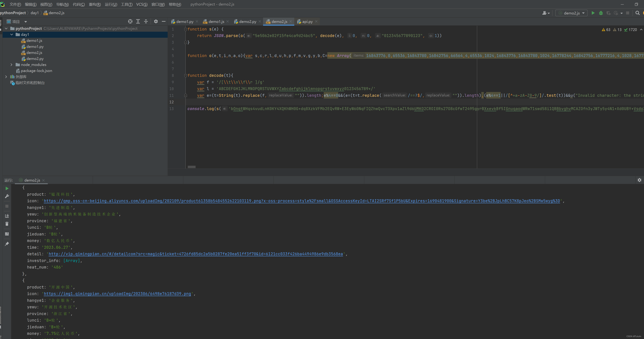Hide the project panel with minus icon
The image size is (644, 339).
pos(163,22)
